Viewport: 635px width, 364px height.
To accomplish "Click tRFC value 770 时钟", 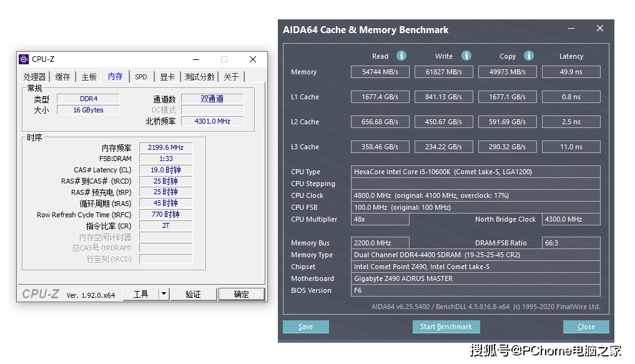I will 165,214.
